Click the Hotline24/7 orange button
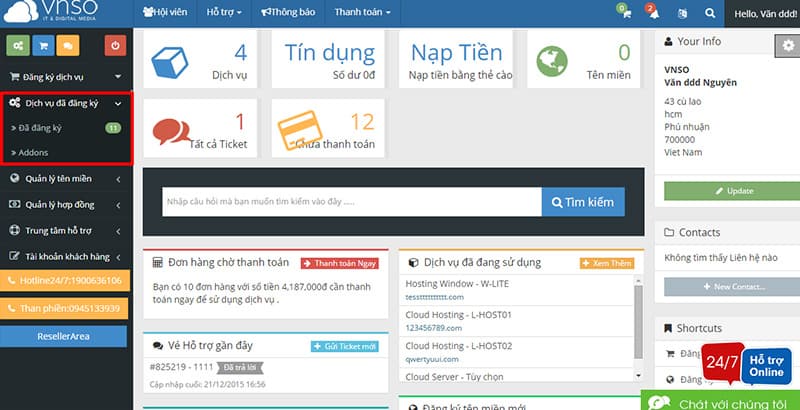This screenshot has height=410, width=800. 65,280
